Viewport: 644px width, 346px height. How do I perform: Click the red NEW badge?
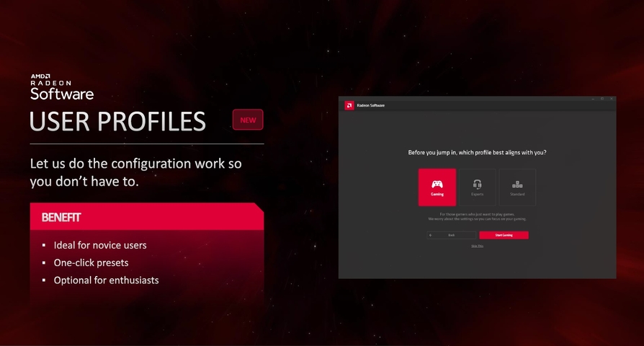[x=248, y=120]
